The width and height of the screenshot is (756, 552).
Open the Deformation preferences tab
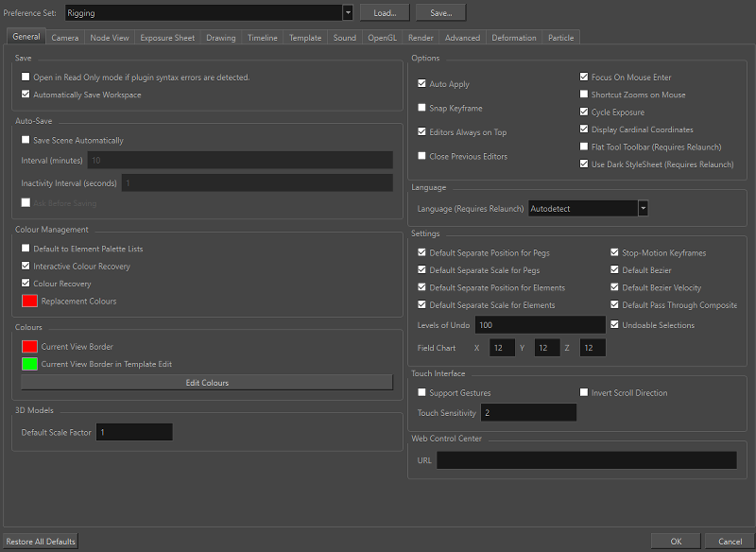(513, 37)
